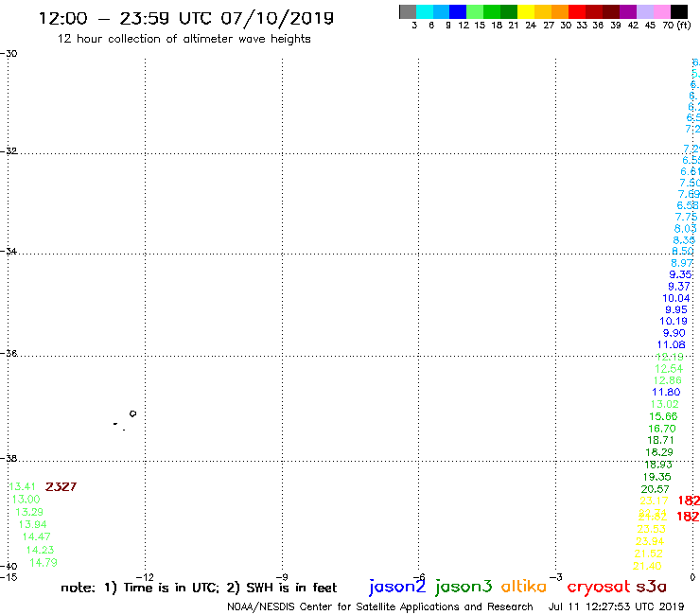Click the -12 longitude axis label
The image size is (700, 615).
[x=145, y=577]
